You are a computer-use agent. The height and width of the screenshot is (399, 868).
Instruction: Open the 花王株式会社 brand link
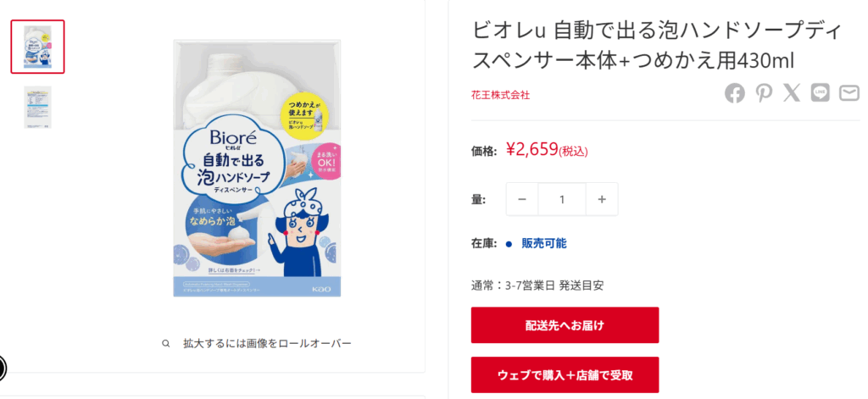coord(500,95)
